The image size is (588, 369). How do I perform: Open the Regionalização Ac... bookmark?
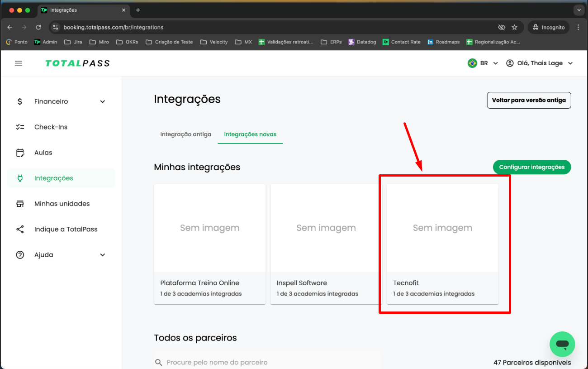coord(493,42)
